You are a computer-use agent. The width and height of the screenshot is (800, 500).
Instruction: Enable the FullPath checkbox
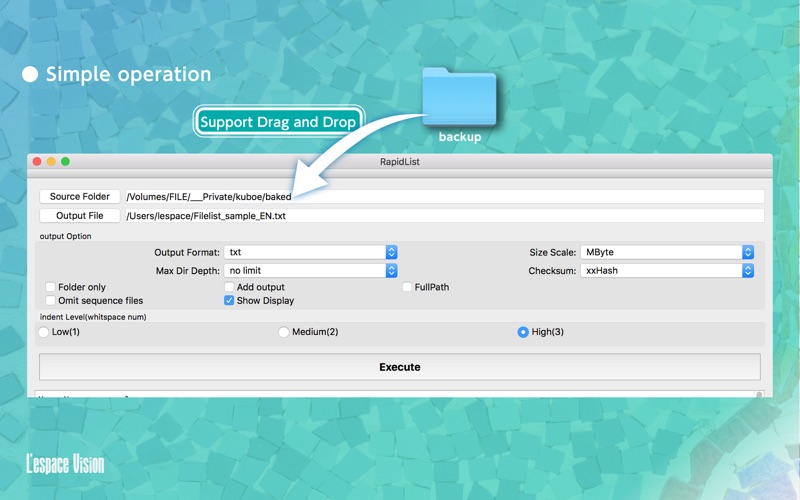click(407, 287)
